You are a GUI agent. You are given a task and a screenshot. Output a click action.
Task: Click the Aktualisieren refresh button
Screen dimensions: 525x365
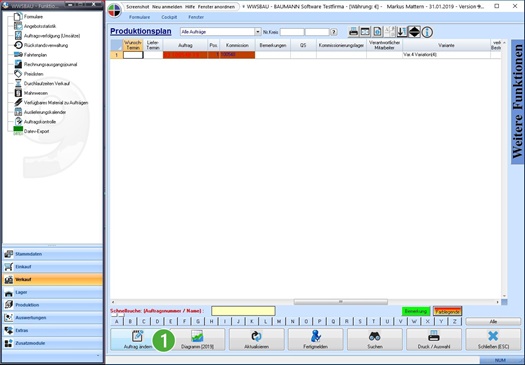point(256,339)
